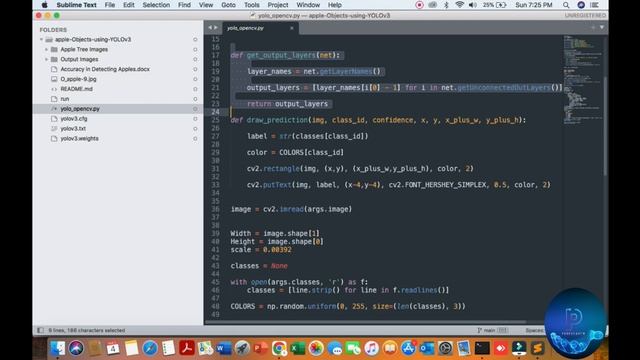640x360 pixels.
Task: Expand the Apple Tree Images folder
Action: (46, 49)
